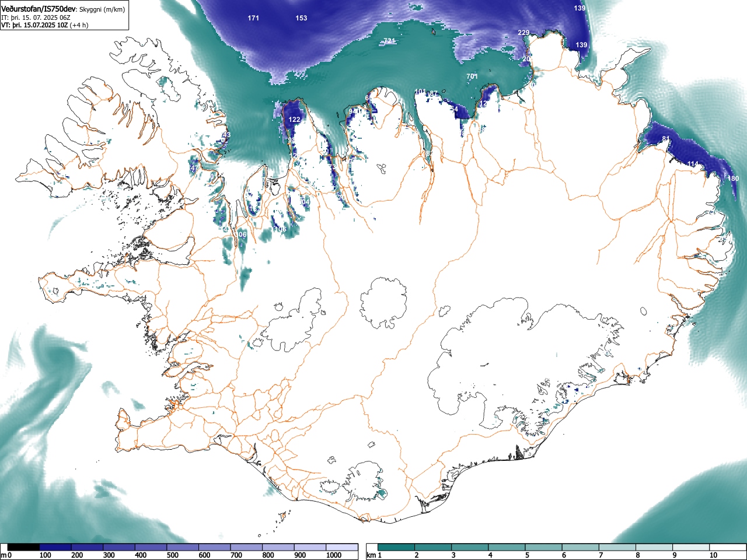
Task: Click the '122' visibility value on the map
Action: (x=294, y=120)
